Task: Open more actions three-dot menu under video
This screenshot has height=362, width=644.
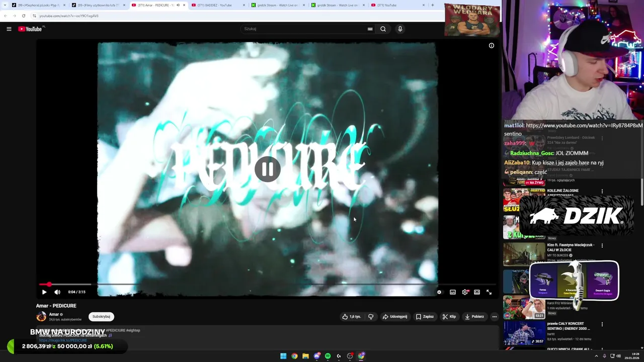Action: [x=495, y=317]
